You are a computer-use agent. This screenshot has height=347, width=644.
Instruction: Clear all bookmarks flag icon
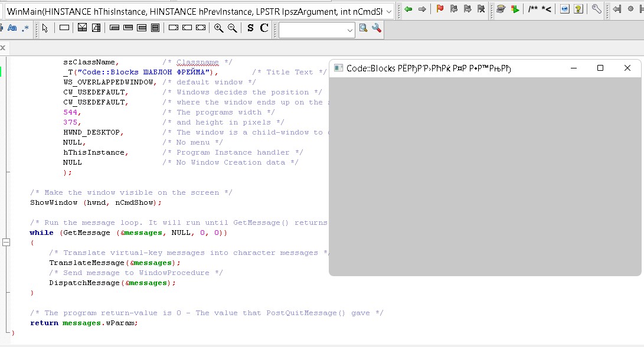pyautogui.click(x=481, y=9)
